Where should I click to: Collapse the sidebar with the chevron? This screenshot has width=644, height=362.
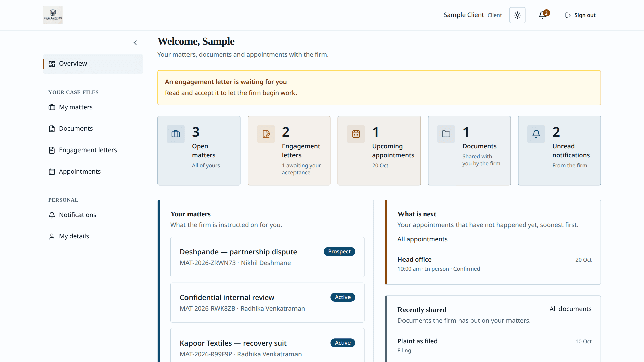[135, 43]
